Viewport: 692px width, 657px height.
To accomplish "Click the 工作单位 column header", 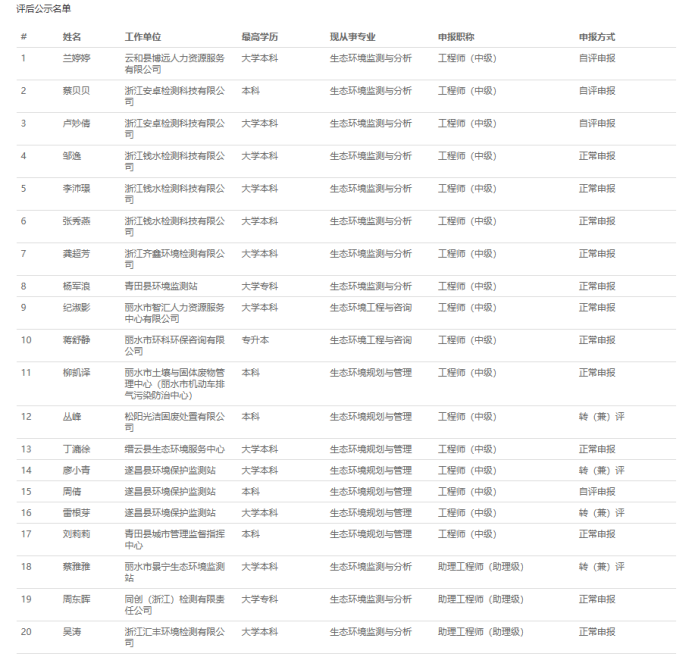I will (x=142, y=37).
